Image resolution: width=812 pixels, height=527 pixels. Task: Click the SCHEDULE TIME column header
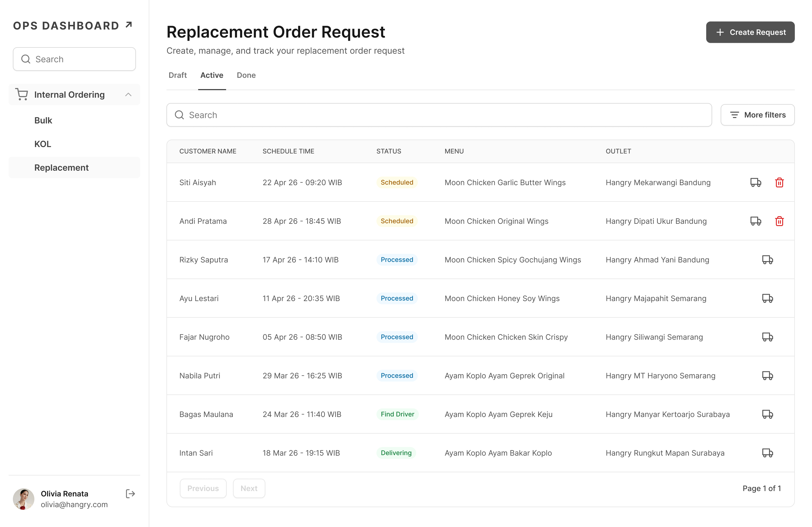(x=288, y=151)
